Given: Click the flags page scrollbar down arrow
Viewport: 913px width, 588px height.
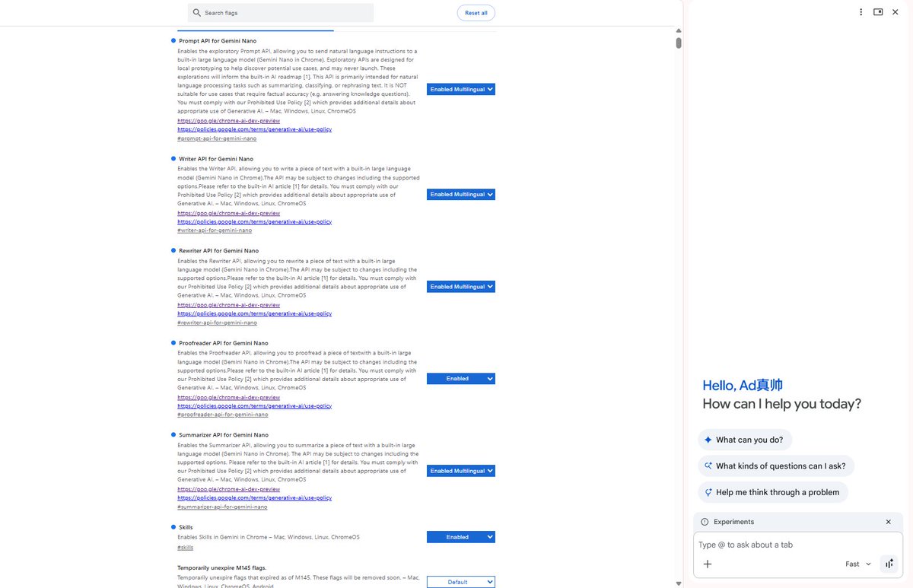Looking at the screenshot, I should click(x=679, y=583).
